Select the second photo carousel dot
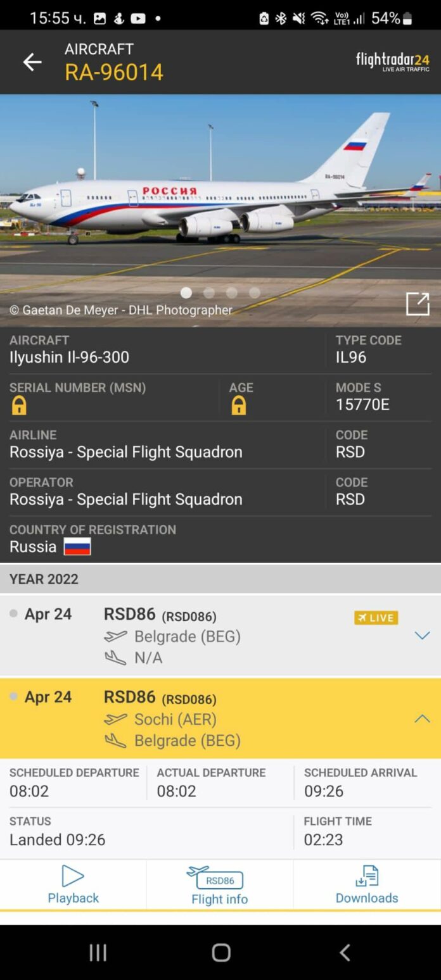The image size is (441, 980). point(208,292)
